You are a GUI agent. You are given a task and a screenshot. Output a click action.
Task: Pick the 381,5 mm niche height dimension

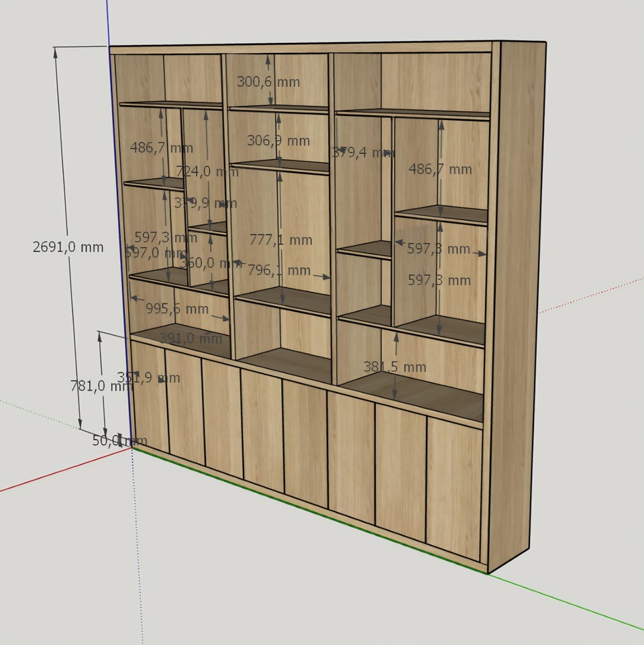tap(395, 366)
